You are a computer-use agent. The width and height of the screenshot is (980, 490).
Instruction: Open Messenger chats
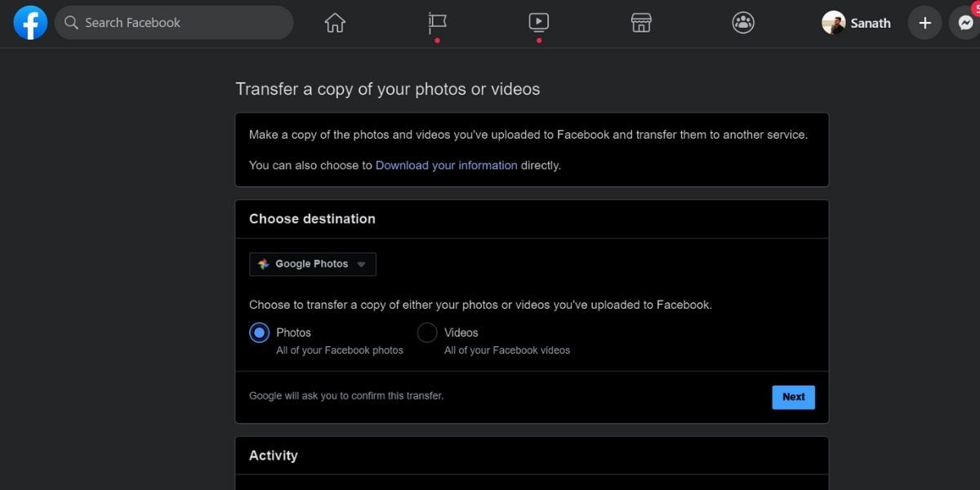pyautogui.click(x=966, y=22)
